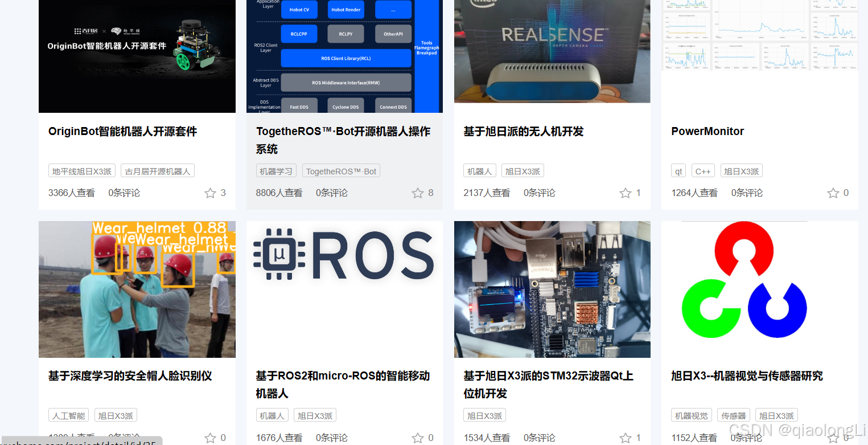The height and width of the screenshot is (445, 868).
Task: Star the 基于深度学习的安全帽人脸识别仪 project
Action: [x=211, y=438]
